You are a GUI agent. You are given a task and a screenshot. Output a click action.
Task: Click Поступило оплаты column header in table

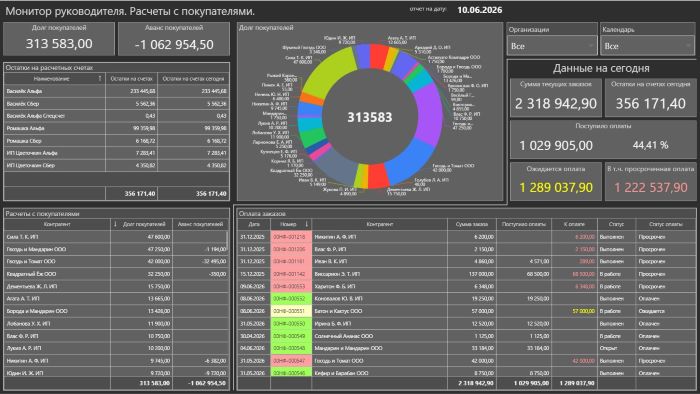(x=524, y=224)
